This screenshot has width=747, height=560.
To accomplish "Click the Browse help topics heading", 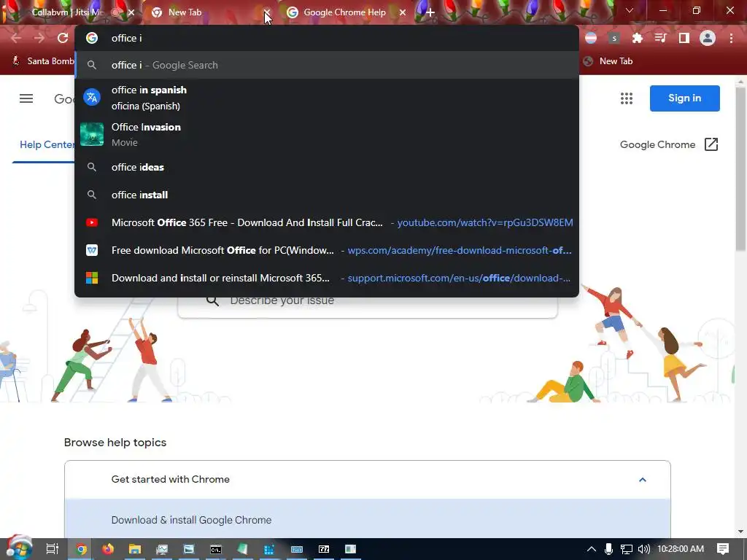I will coord(115,443).
